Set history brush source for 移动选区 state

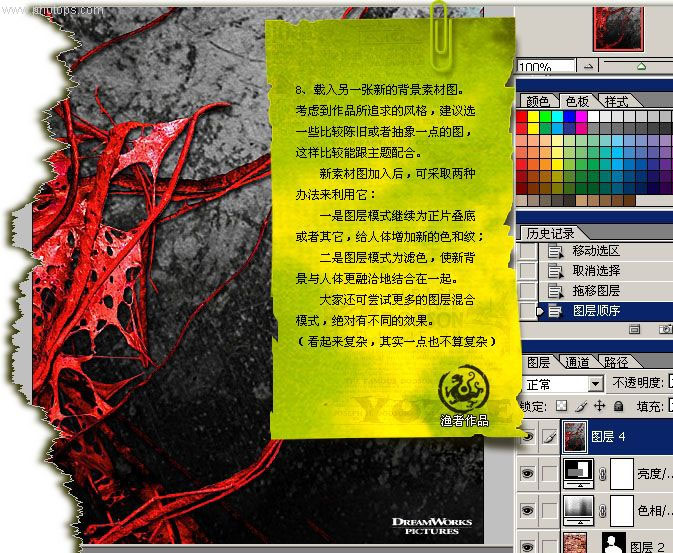(527, 250)
